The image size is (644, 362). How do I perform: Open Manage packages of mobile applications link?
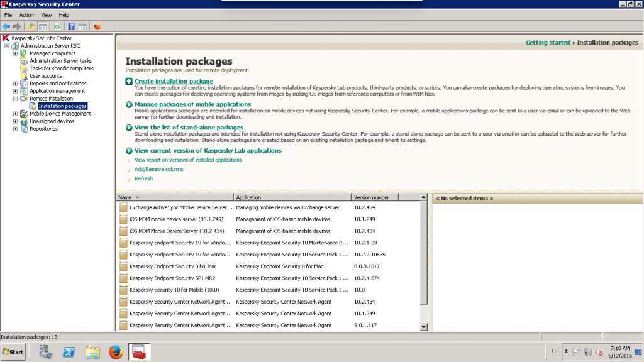coord(192,105)
